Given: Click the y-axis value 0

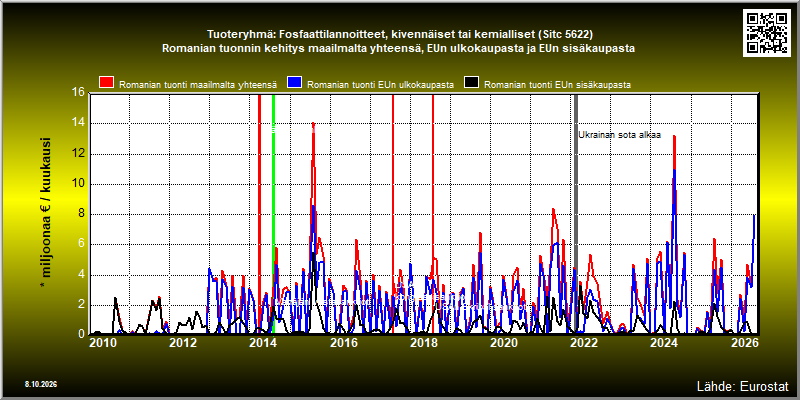Looking at the screenshot, I should point(81,334).
